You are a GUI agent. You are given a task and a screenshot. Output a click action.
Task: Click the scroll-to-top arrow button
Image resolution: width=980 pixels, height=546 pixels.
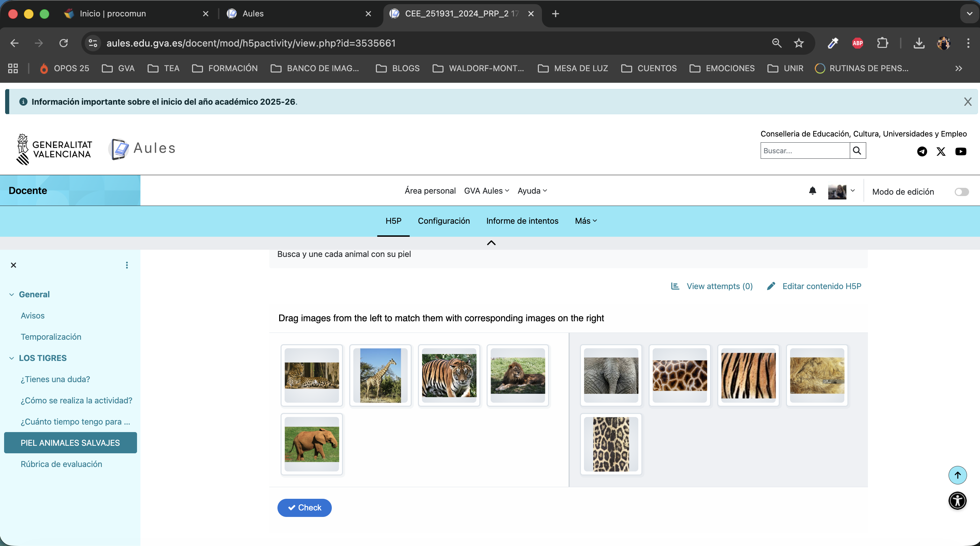[957, 475]
